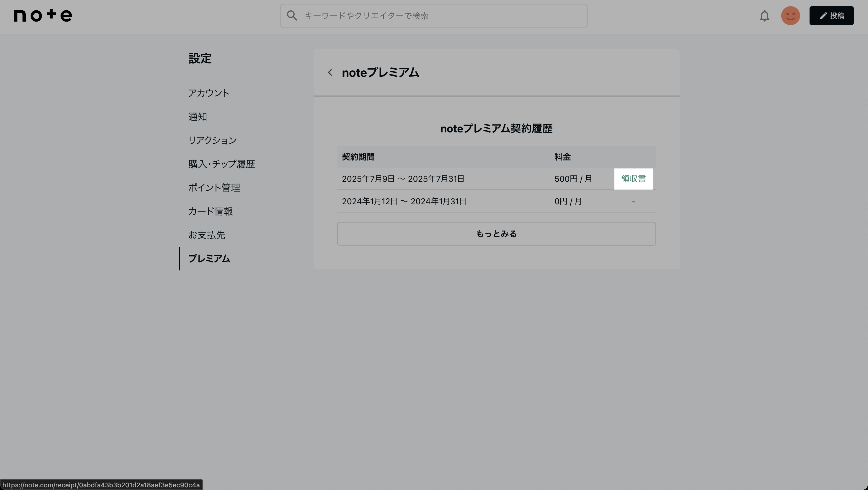This screenshot has height=490, width=868.
Task: Select プレミアム in settings sidebar
Action: tap(209, 258)
